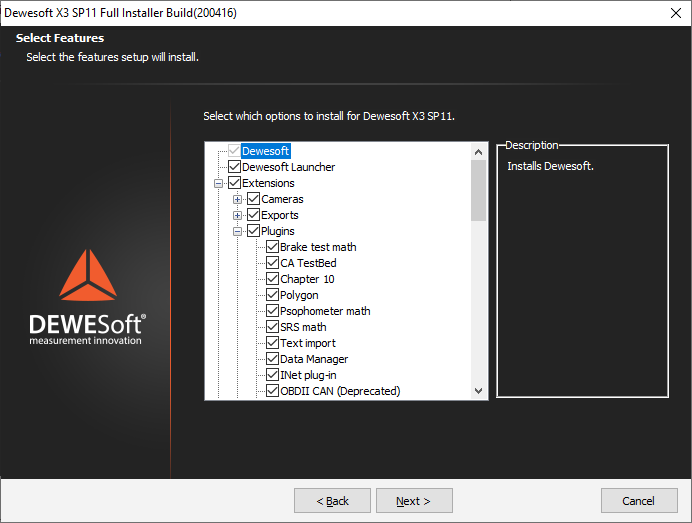Image resolution: width=692 pixels, height=523 pixels.
Task: Click the feature list scroll-up arrow
Action: pyautogui.click(x=478, y=152)
